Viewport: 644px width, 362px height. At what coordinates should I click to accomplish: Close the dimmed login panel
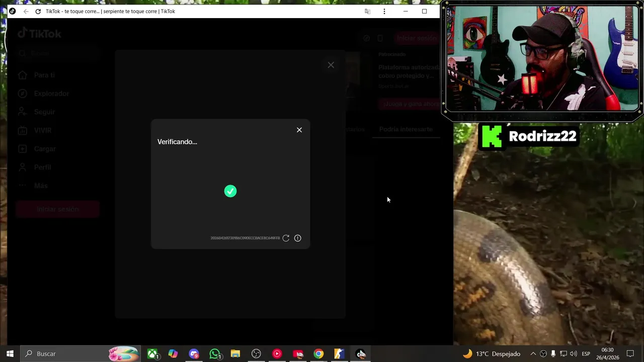click(331, 65)
